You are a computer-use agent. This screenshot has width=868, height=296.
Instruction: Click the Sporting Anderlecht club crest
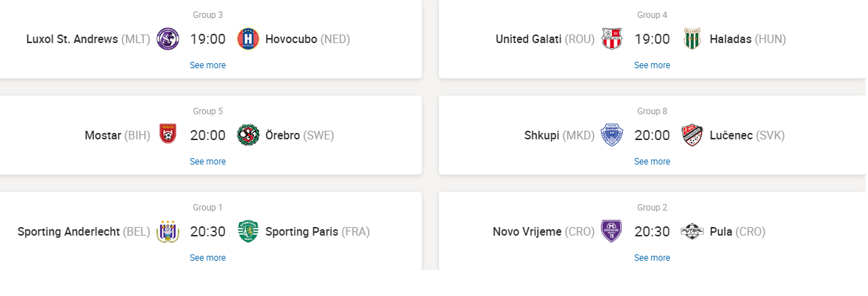(x=168, y=231)
